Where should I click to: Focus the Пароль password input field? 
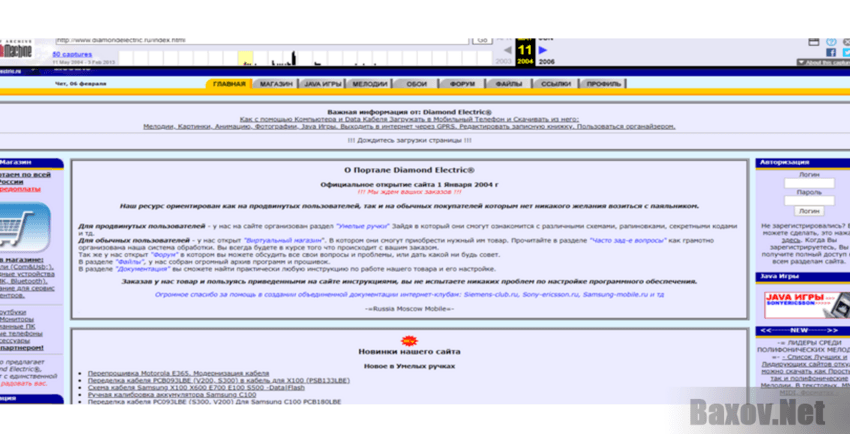coord(809,201)
